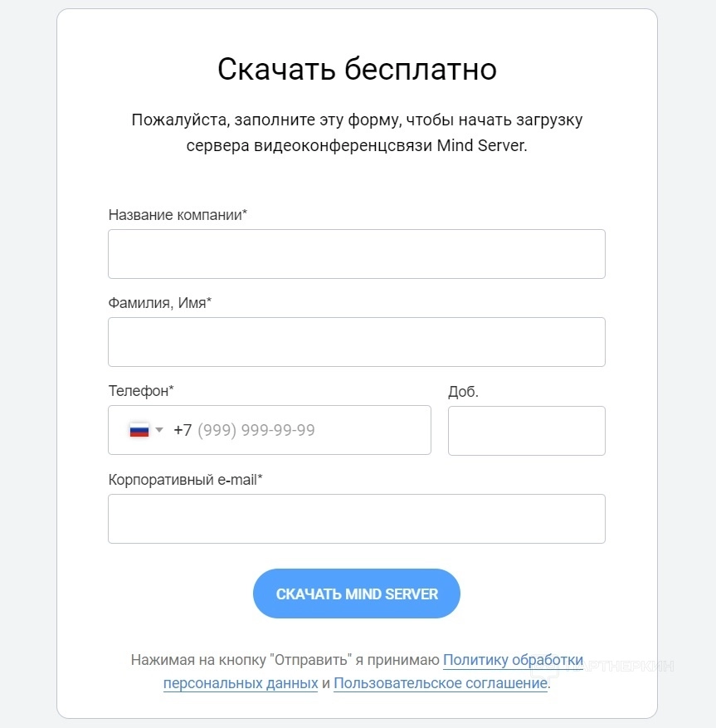Focus the corporate e-mail input field
This screenshot has height=728, width=716.
point(356,519)
